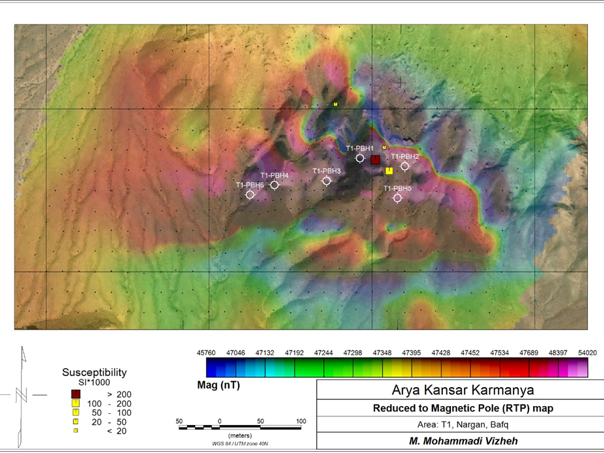Click the T1-PBH2 label text
This screenshot has height=453, width=604.
[x=405, y=156]
